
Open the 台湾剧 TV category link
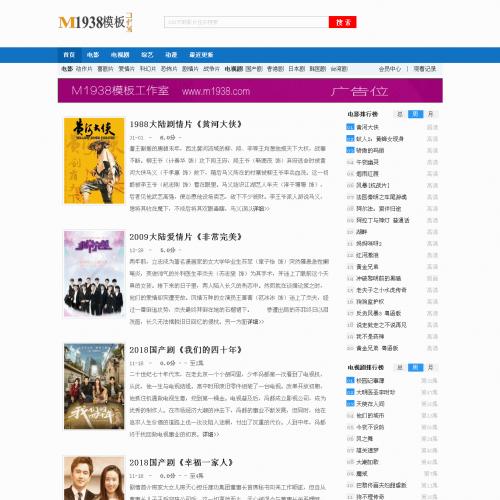[x=339, y=69]
